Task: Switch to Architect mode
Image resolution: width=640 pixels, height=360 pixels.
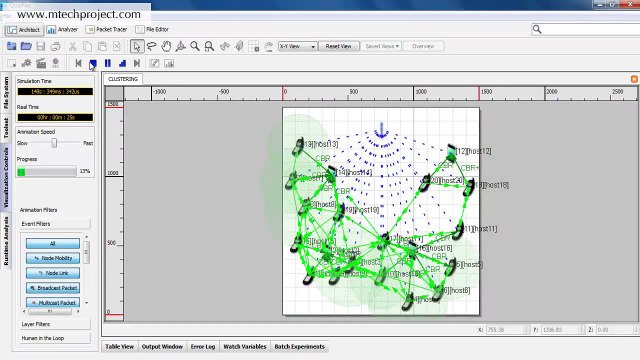Action: [x=24, y=30]
